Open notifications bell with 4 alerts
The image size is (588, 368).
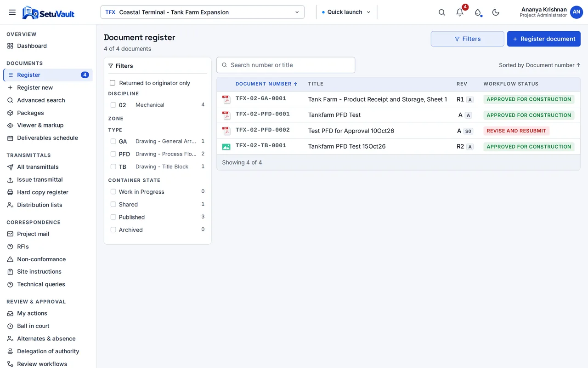pos(460,12)
